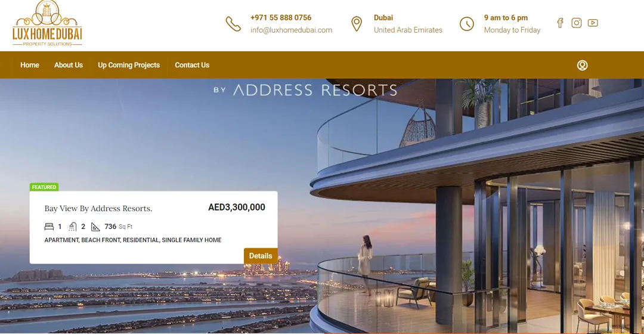Click the Lux Home Dubai logo
This screenshot has height=334, width=644.
pos(47,23)
